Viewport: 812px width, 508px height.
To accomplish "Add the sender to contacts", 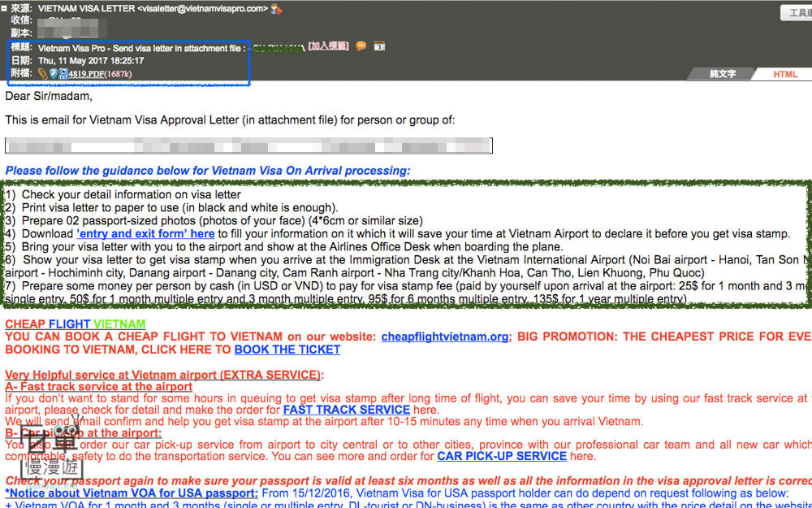I will click(276, 9).
